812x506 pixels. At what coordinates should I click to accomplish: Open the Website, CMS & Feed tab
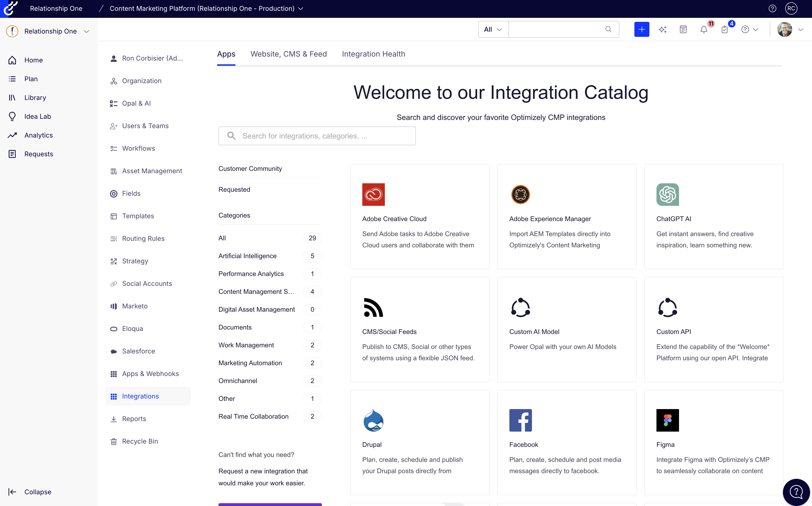pyautogui.click(x=289, y=54)
